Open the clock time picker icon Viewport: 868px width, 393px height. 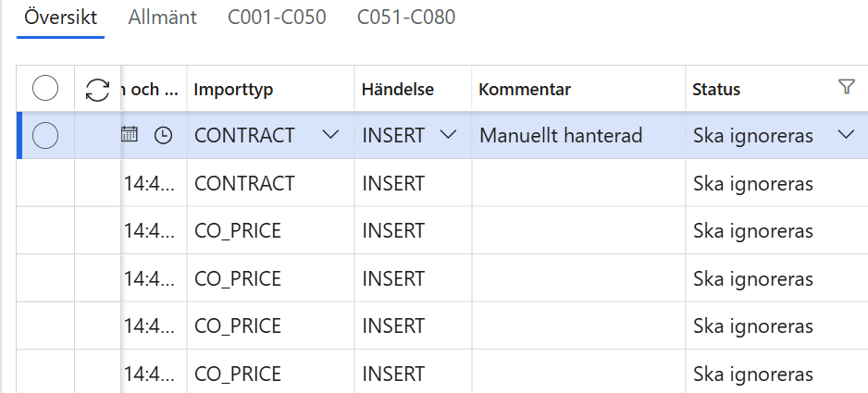pyautogui.click(x=163, y=135)
